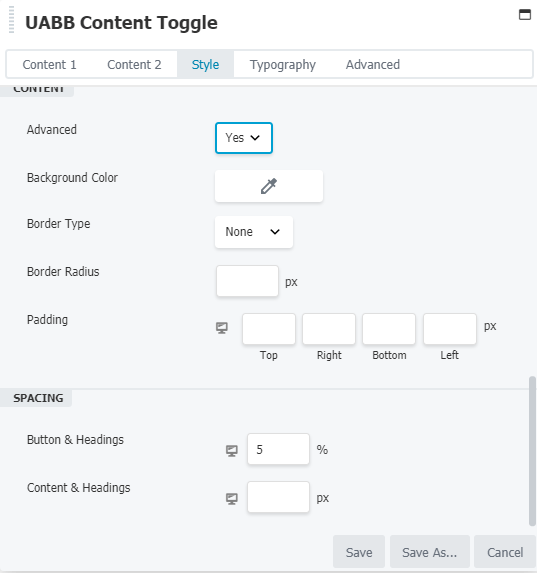Click the Button & Headings percent field
Screen dimensions: 537x573
tap(278, 449)
